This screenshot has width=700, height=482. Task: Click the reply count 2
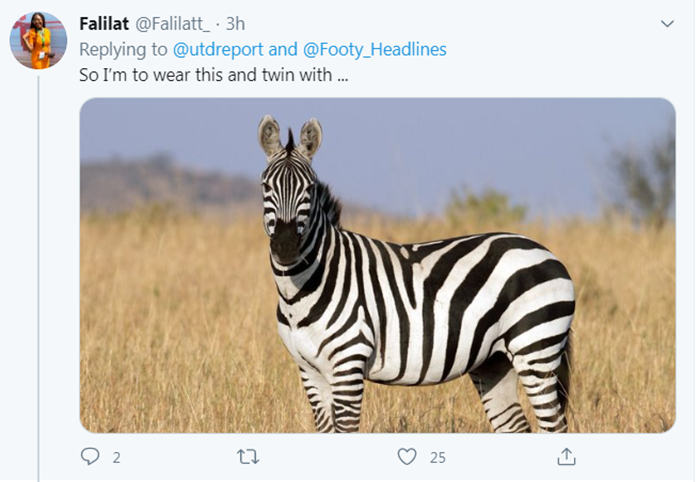[116, 458]
